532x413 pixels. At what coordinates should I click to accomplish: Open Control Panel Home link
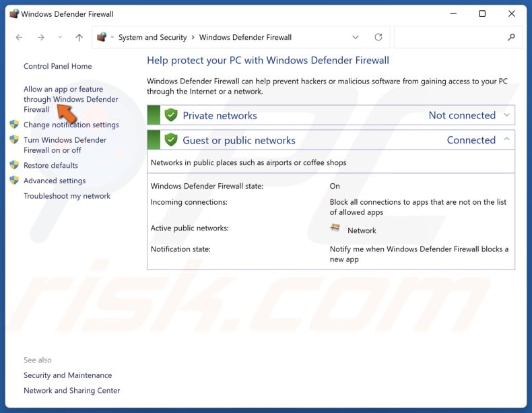(58, 66)
